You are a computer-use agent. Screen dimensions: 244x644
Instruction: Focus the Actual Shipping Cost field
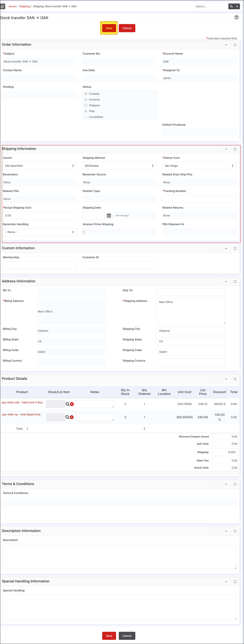[x=40, y=216]
